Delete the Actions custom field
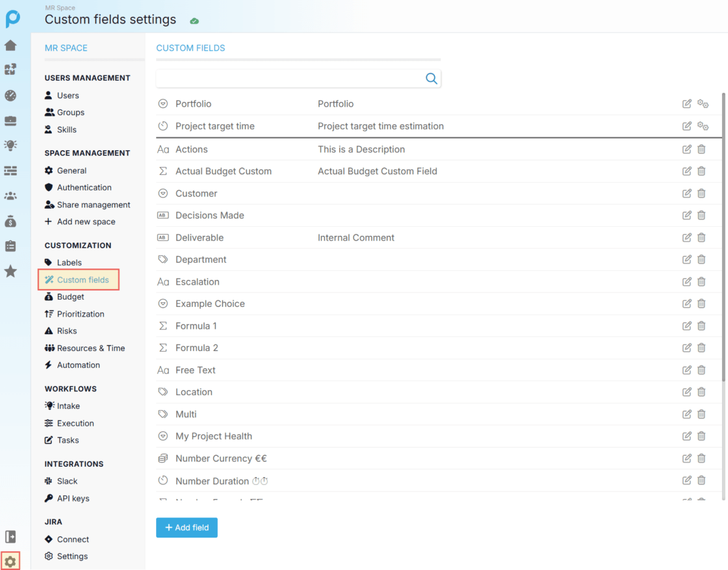Image resolution: width=728 pixels, height=570 pixels. pos(701,149)
